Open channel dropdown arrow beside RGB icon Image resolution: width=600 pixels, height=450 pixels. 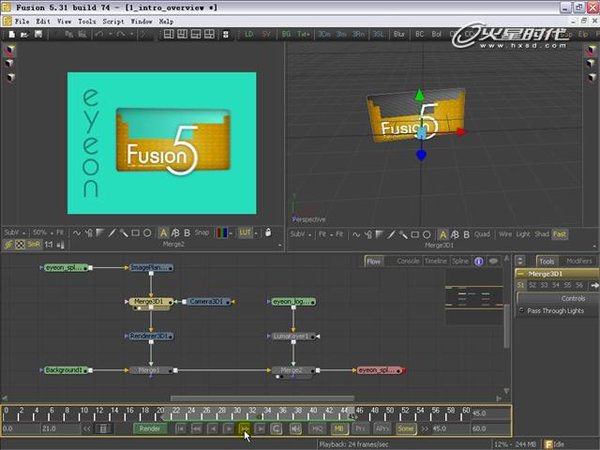click(230, 233)
